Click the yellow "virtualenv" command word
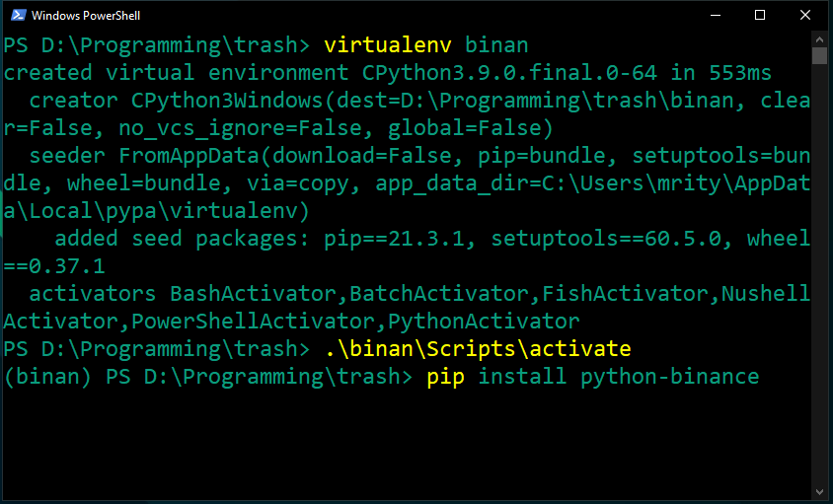Image resolution: width=833 pixels, height=504 pixels. tap(388, 45)
